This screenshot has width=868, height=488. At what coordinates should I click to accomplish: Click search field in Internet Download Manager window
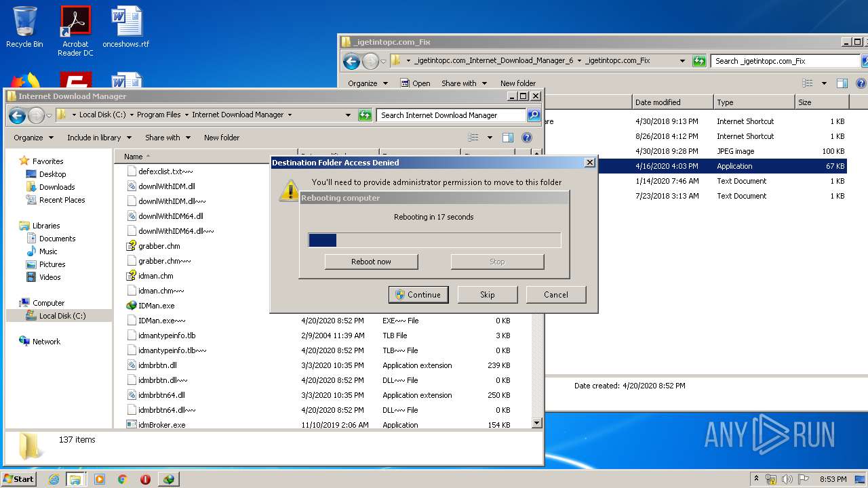[451, 115]
